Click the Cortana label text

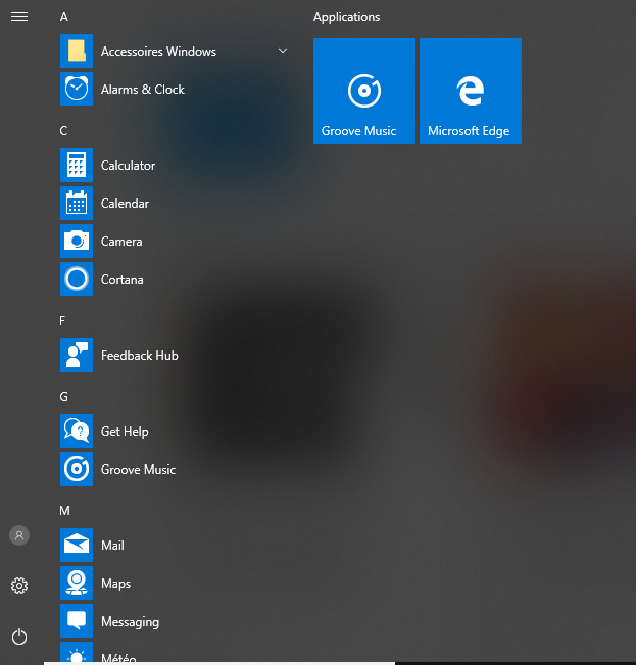[122, 279]
